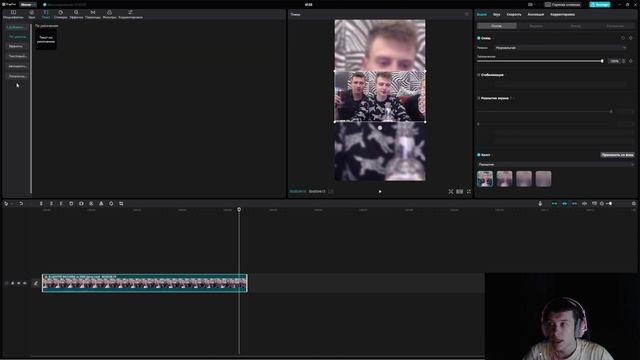Click the Redo arrow in timeline toolbar
The width and height of the screenshot is (640, 360).
click(x=21, y=203)
